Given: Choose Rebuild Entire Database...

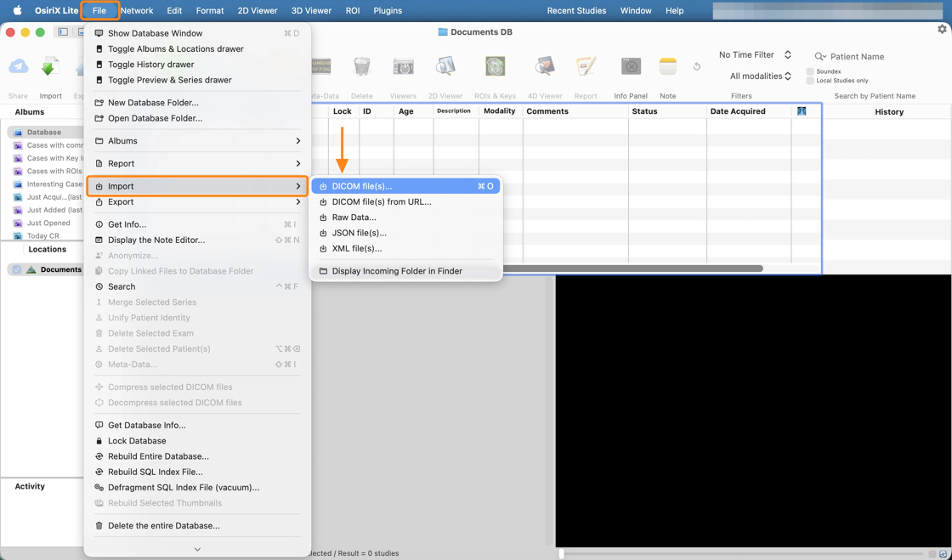Looking at the screenshot, I should [x=197, y=456].
